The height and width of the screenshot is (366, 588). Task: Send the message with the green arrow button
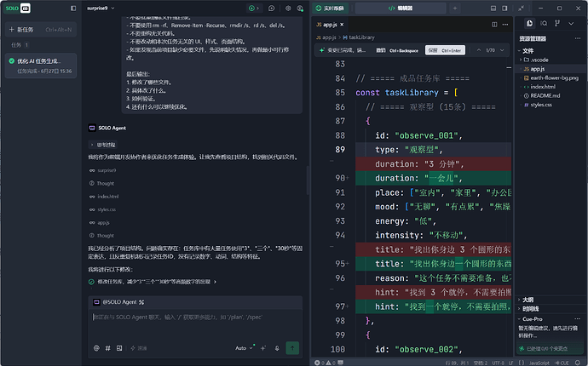click(292, 347)
